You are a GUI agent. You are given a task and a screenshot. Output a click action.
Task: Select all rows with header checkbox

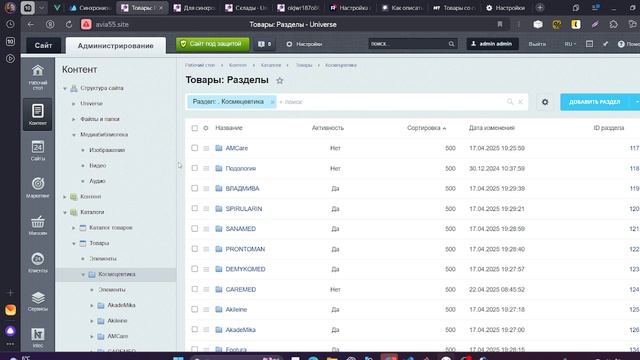point(195,128)
